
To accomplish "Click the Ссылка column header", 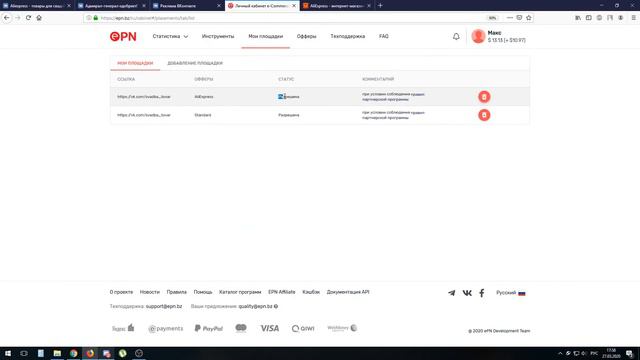I will tap(126, 79).
